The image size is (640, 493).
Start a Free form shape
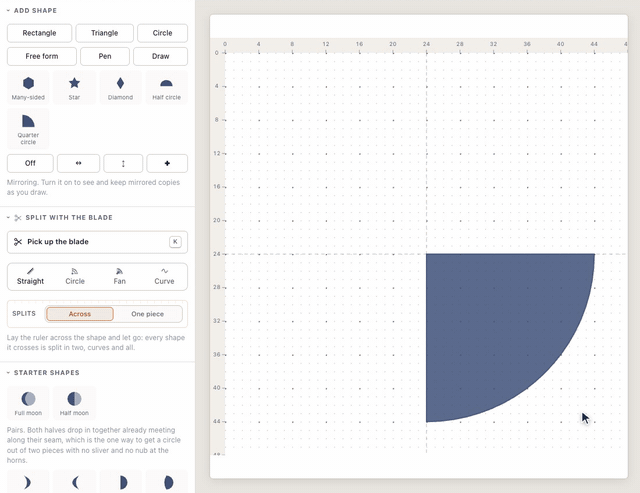pyautogui.click(x=42, y=56)
